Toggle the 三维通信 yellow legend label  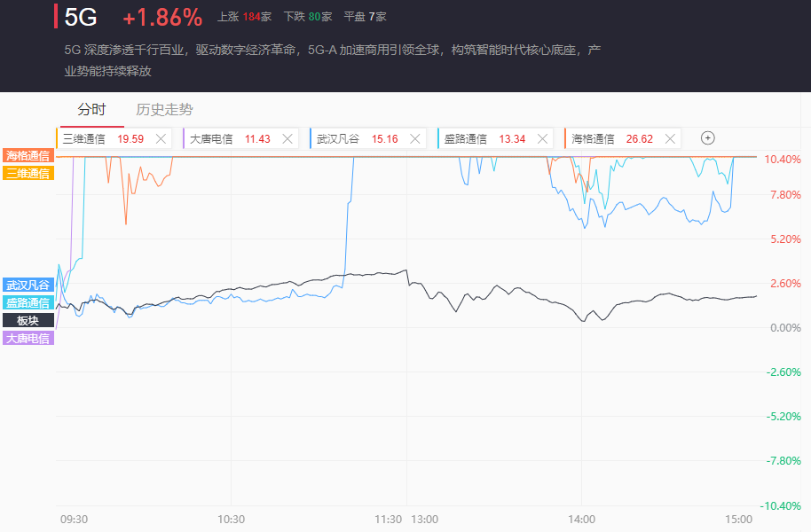[x=28, y=173]
